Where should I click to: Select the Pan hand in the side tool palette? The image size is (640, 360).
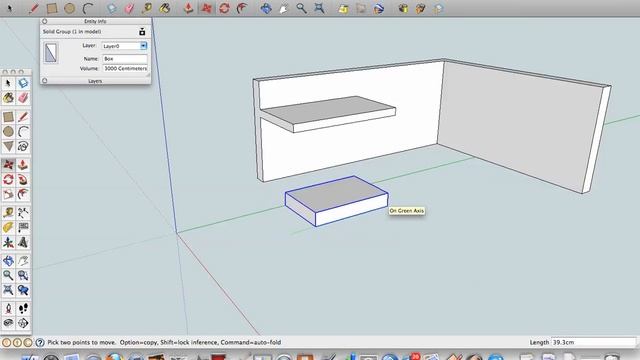[x=23, y=261]
